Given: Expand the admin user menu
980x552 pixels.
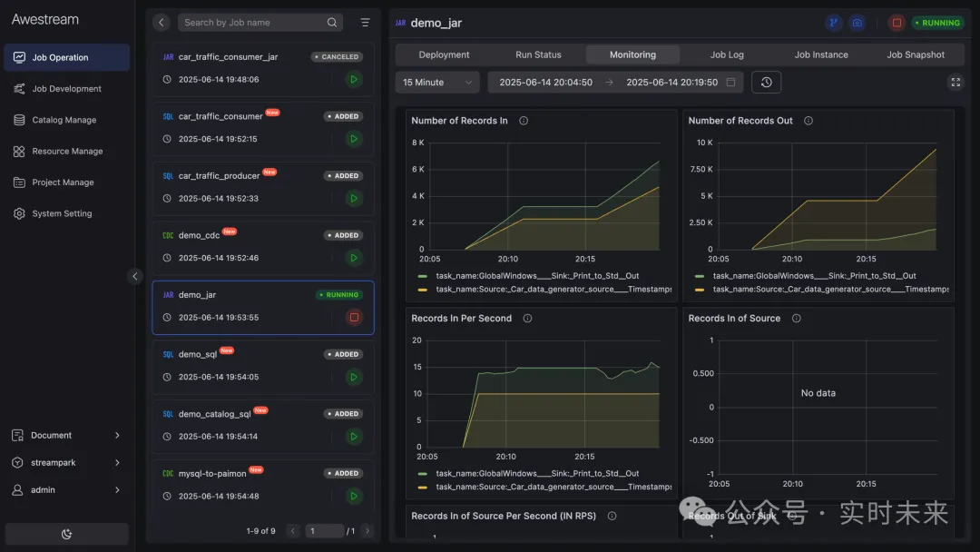Looking at the screenshot, I should (x=66, y=490).
